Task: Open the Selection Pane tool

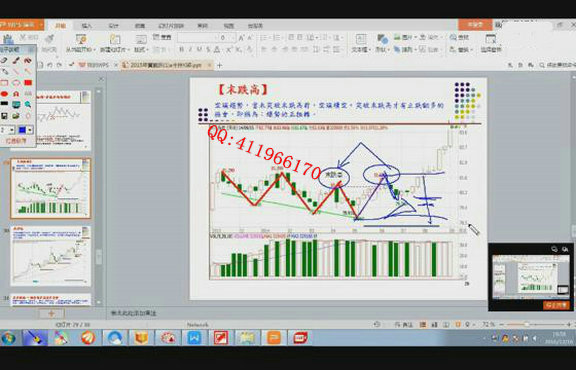Action: 491,43
